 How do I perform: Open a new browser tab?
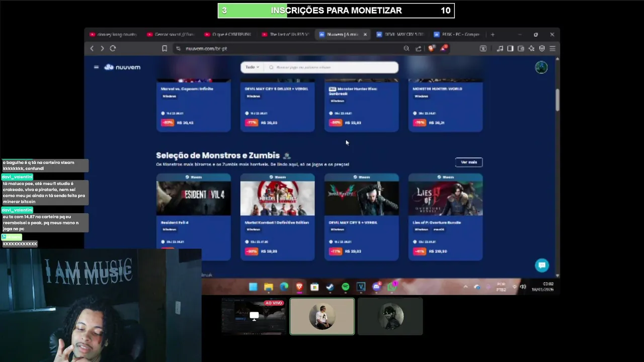(x=493, y=34)
